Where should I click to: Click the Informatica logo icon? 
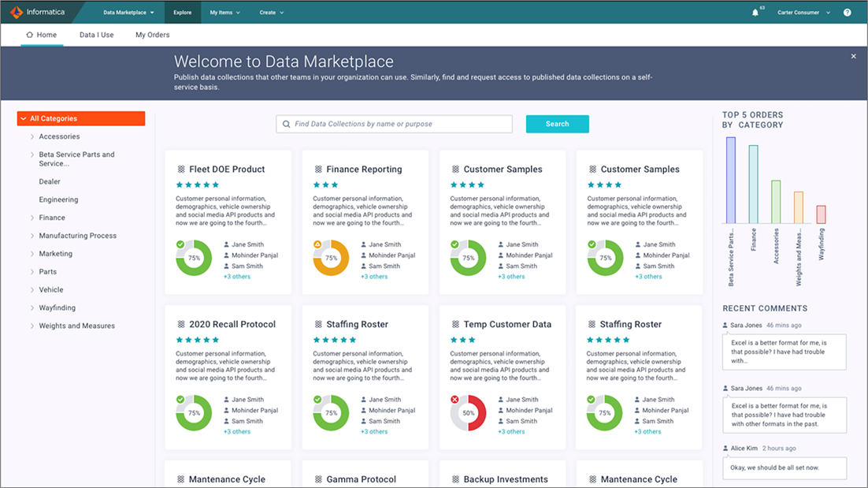pyautogui.click(x=17, y=12)
